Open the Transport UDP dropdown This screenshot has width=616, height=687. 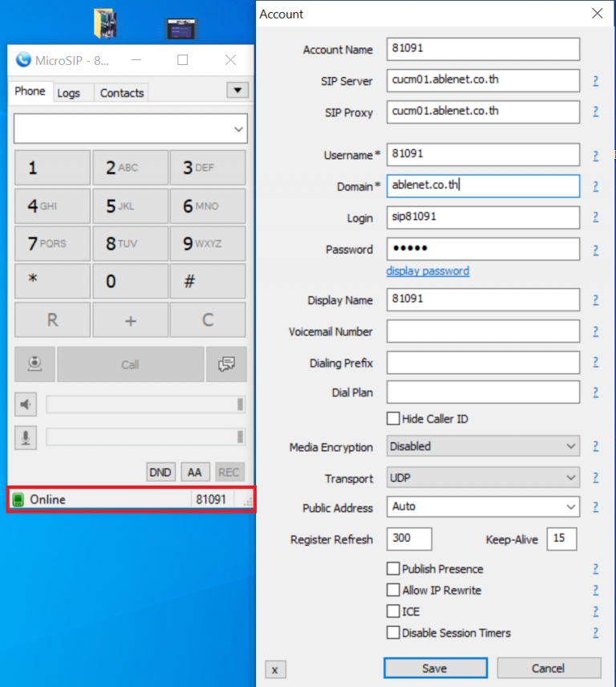(483, 478)
